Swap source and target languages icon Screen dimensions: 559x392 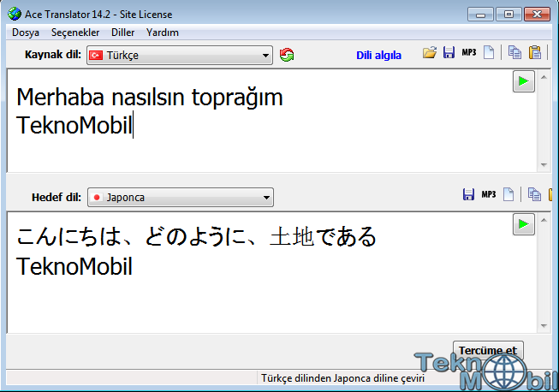287,55
